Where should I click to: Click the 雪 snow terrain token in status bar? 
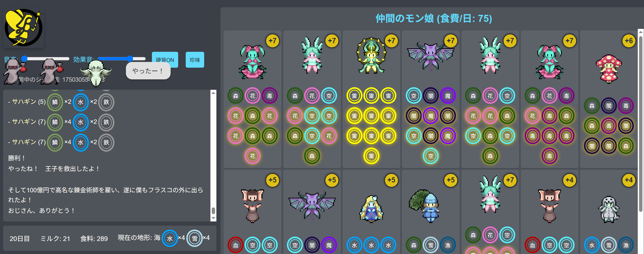click(x=195, y=238)
